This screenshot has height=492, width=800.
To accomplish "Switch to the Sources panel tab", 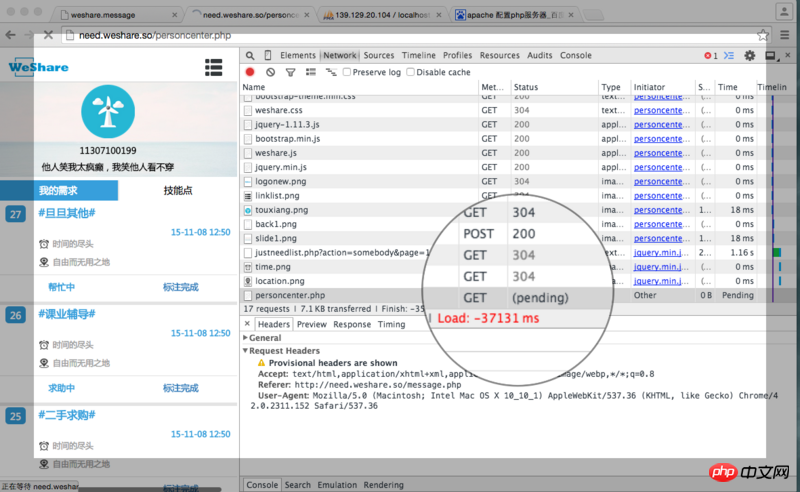I will [x=378, y=56].
